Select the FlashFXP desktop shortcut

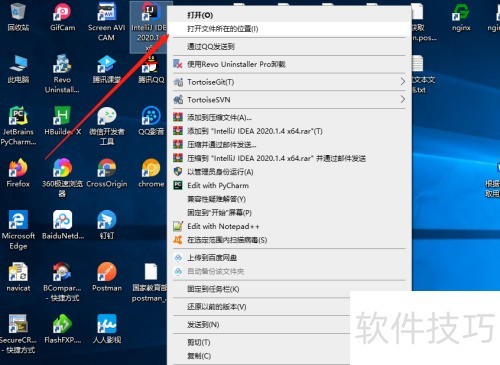tap(62, 329)
